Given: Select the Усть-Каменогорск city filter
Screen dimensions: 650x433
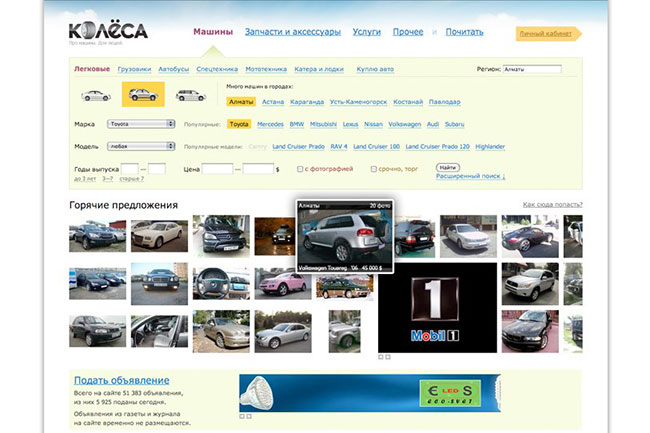Looking at the screenshot, I should pos(359,102).
